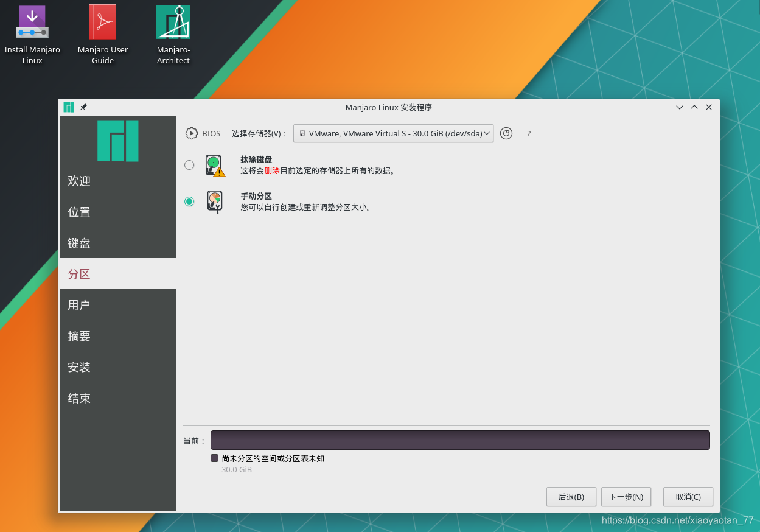760x532 pixels.
Task: Select the 抹除磁盘 radio button
Action: [189, 165]
